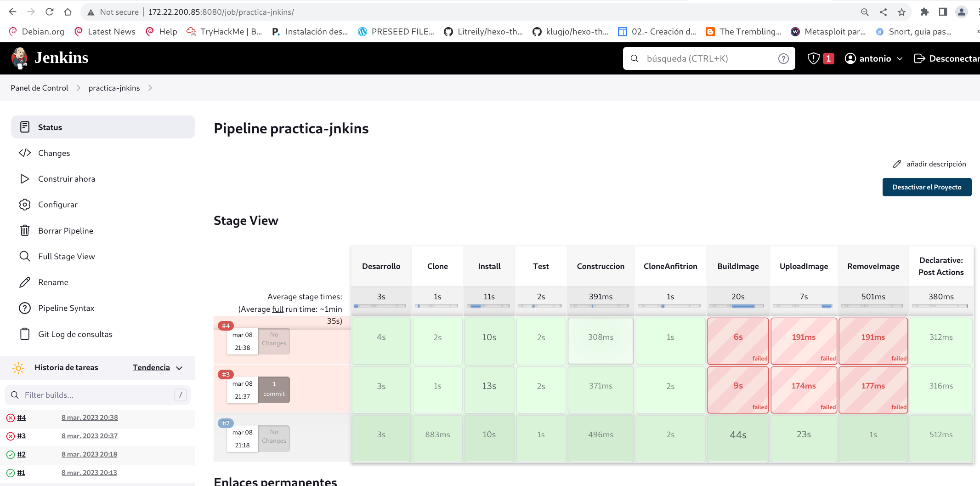Image resolution: width=980 pixels, height=486 pixels.
Task: Open the browser extensions puzzle icon
Action: point(924,12)
